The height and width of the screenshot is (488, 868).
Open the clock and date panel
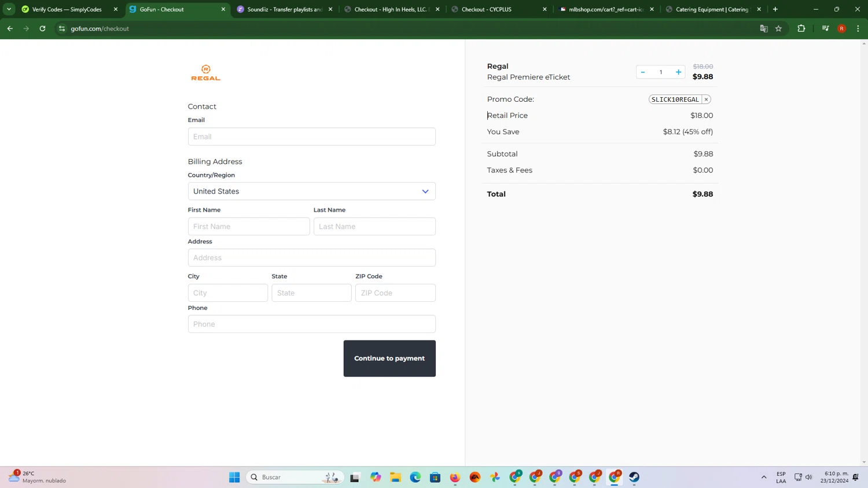[834, 477]
